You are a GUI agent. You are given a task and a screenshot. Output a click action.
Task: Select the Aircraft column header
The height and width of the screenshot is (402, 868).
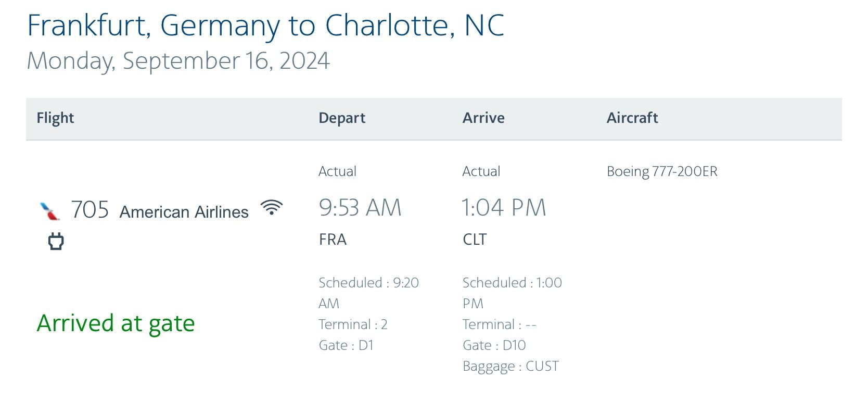(632, 118)
